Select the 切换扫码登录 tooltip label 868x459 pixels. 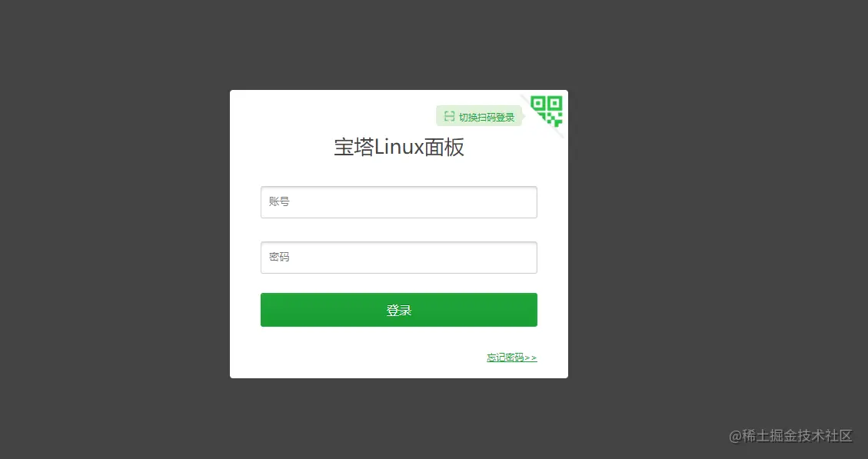coord(487,117)
